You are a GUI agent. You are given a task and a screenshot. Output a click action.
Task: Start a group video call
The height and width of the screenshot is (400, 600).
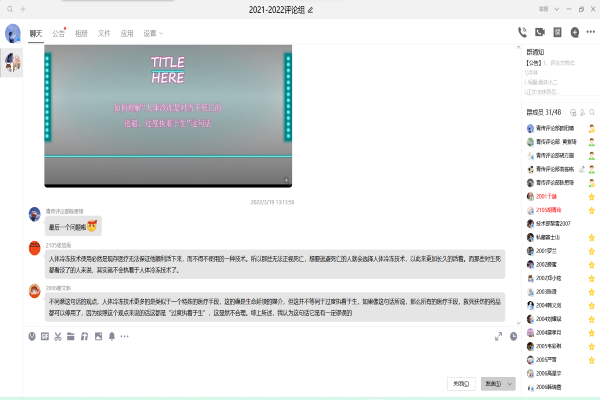click(540, 33)
